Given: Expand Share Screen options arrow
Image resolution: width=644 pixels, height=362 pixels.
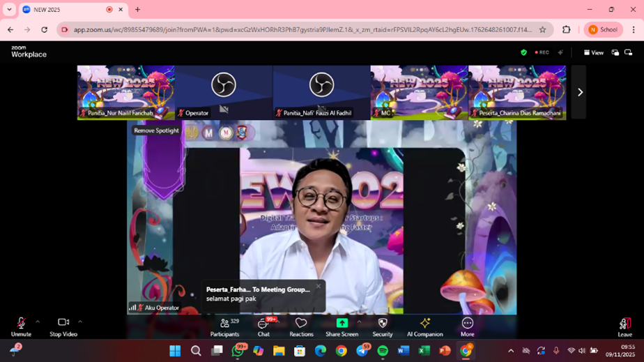Looking at the screenshot, I should [x=359, y=322].
